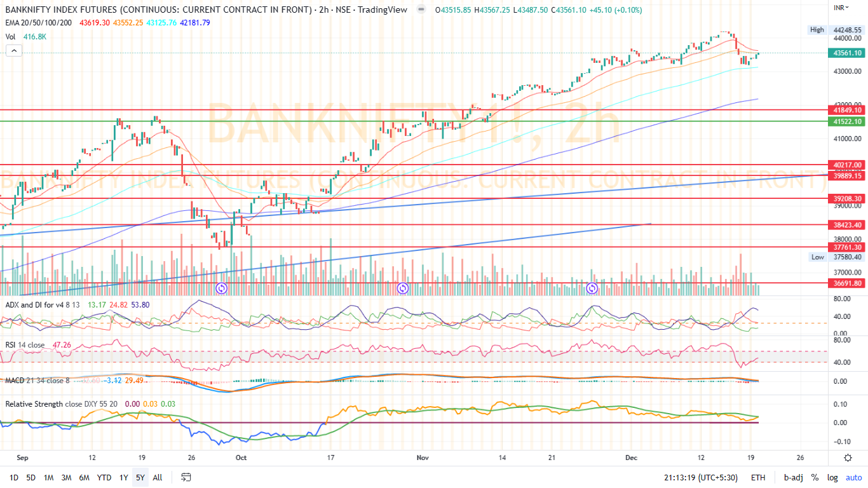Click the horizontal line label 37761.30

[x=847, y=247]
